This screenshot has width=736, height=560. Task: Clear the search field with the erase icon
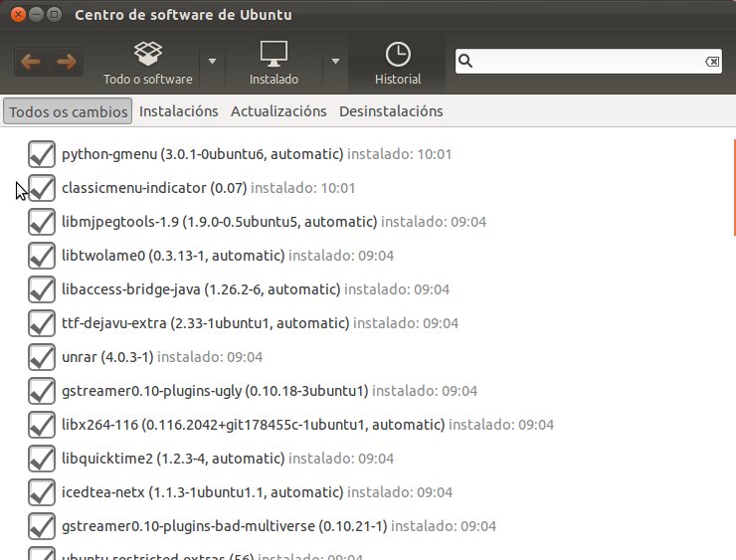[712, 62]
